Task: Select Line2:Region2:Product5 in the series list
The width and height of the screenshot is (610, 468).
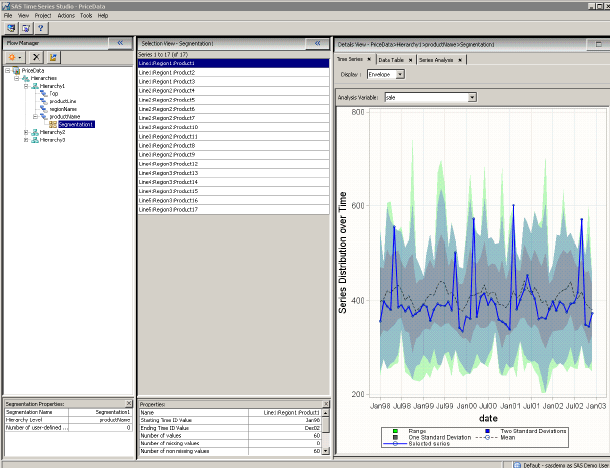Action: 166,100
